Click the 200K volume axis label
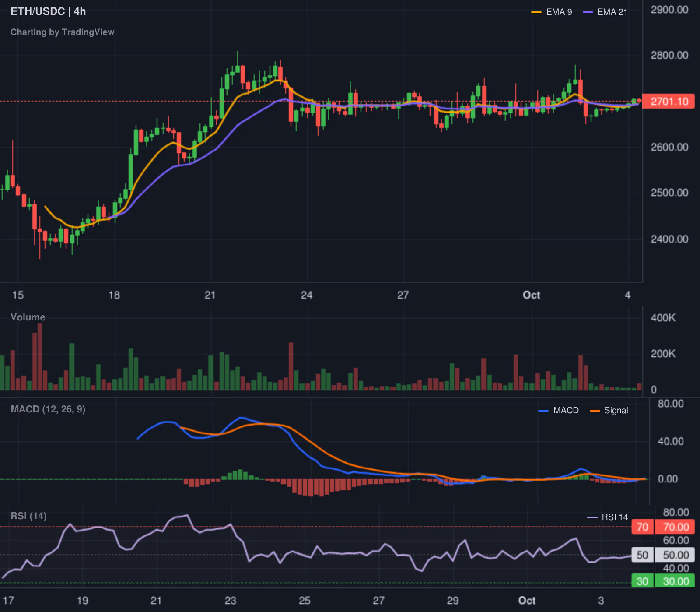 coord(663,354)
